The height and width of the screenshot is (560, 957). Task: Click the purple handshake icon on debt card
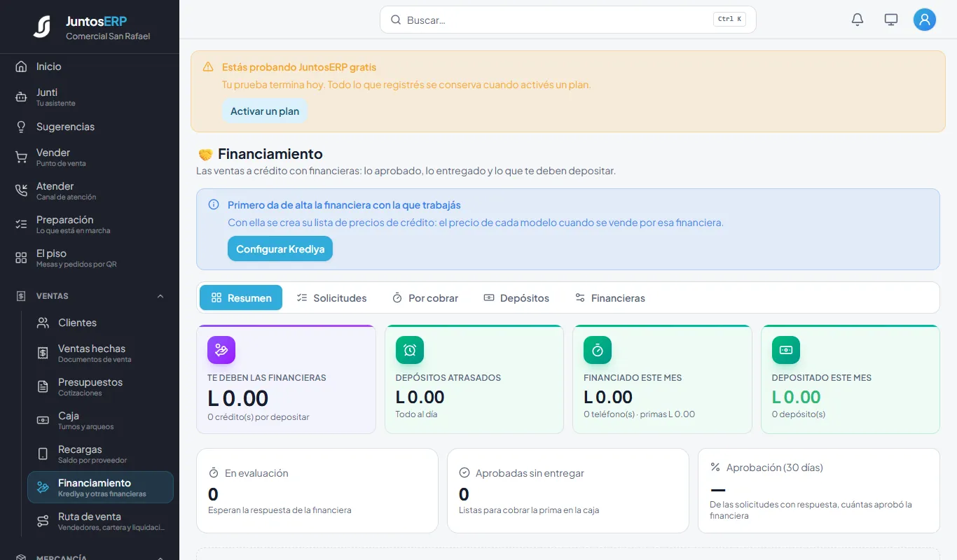tap(221, 350)
